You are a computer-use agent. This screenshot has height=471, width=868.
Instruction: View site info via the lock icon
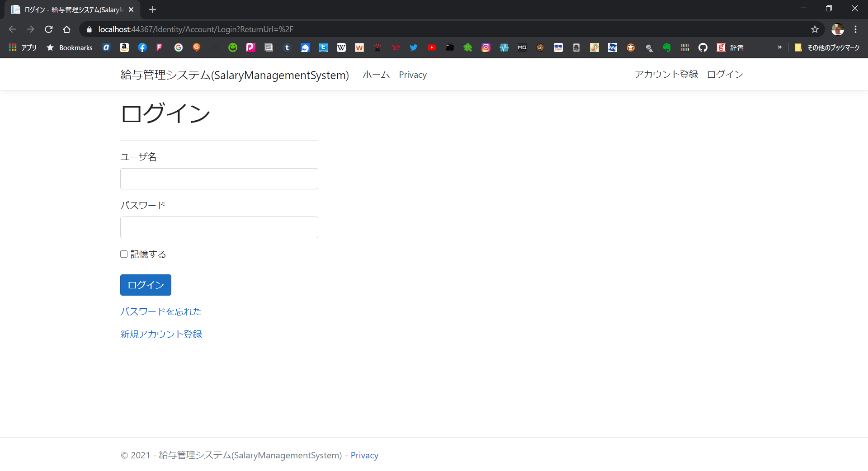point(89,29)
